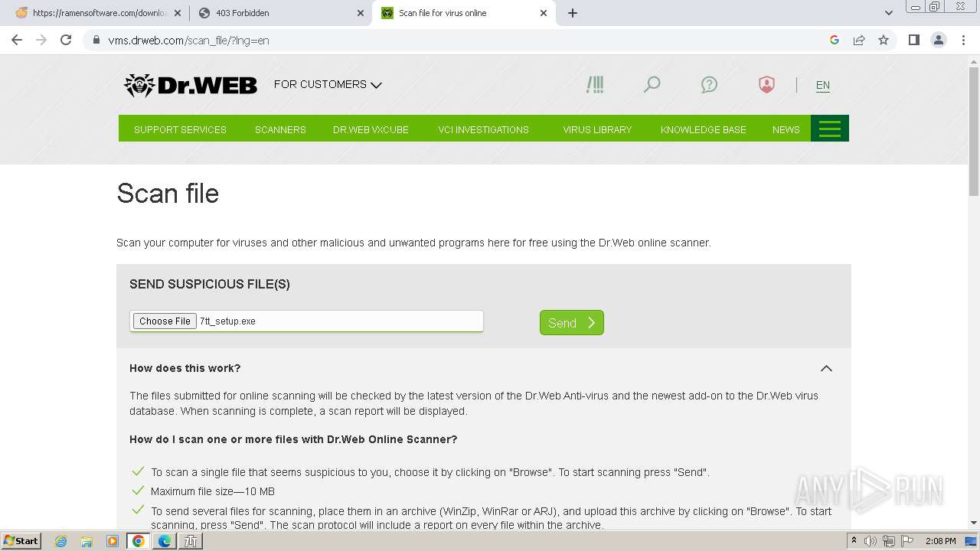Toggle the browser side panel icon
The image size is (980, 551).
pos(914,40)
